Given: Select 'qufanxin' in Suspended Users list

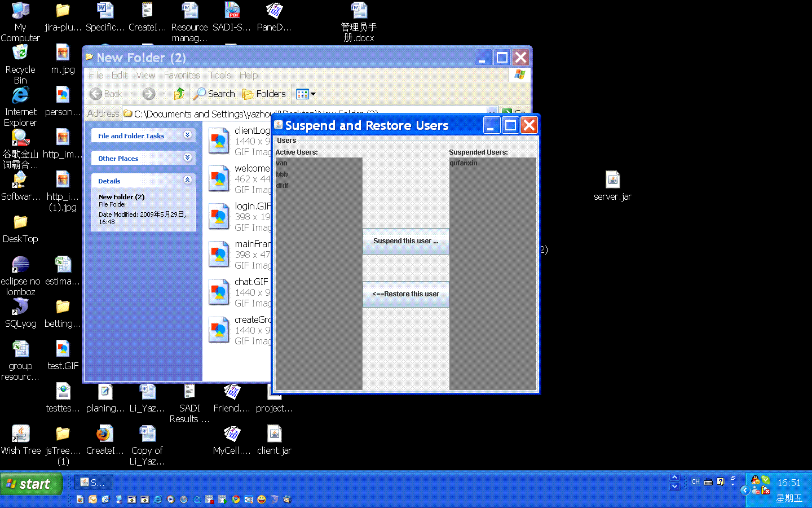Looking at the screenshot, I should click(x=464, y=163).
